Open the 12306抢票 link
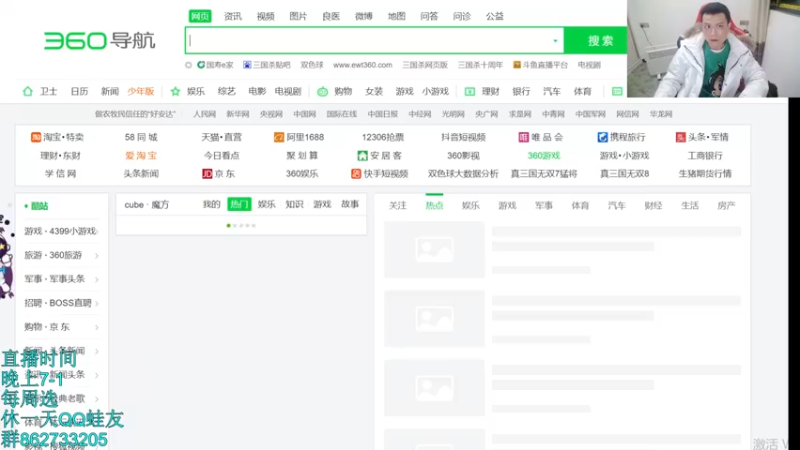This screenshot has width=800, height=450. pos(383,137)
